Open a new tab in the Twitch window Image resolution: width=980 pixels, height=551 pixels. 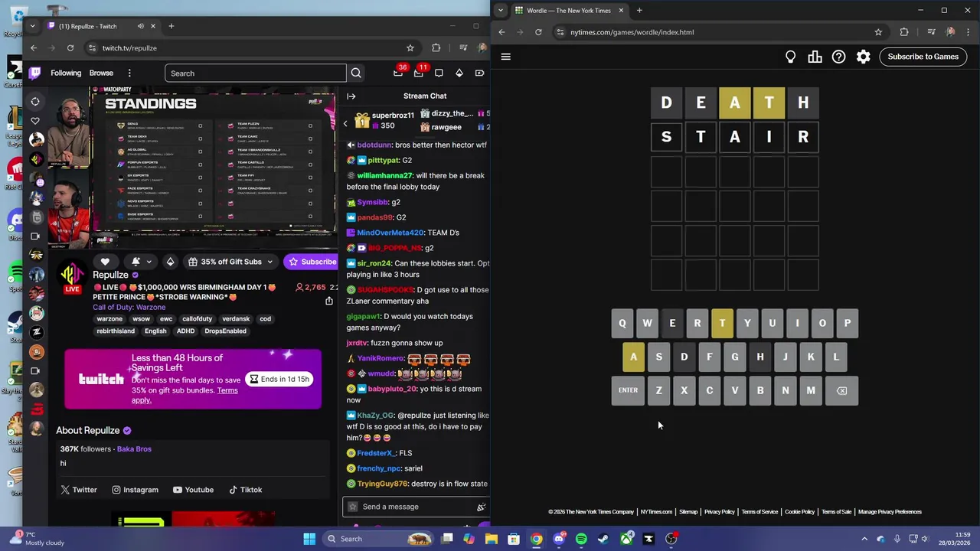(x=171, y=26)
